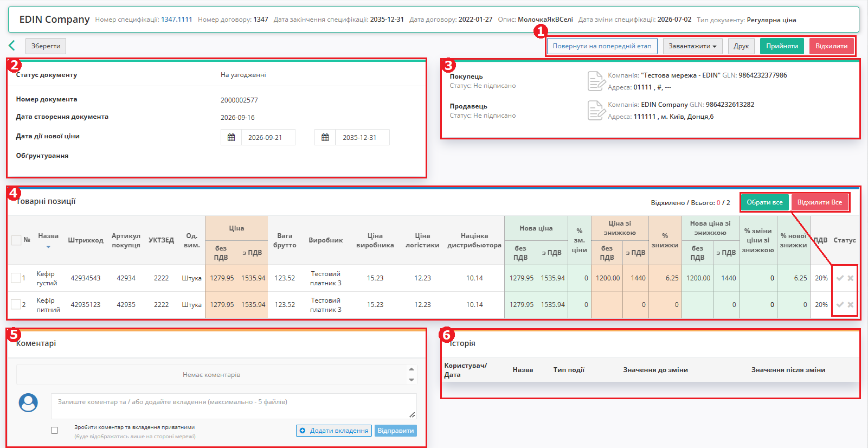Check row 2 Кефір питний checkbox

coord(16,304)
